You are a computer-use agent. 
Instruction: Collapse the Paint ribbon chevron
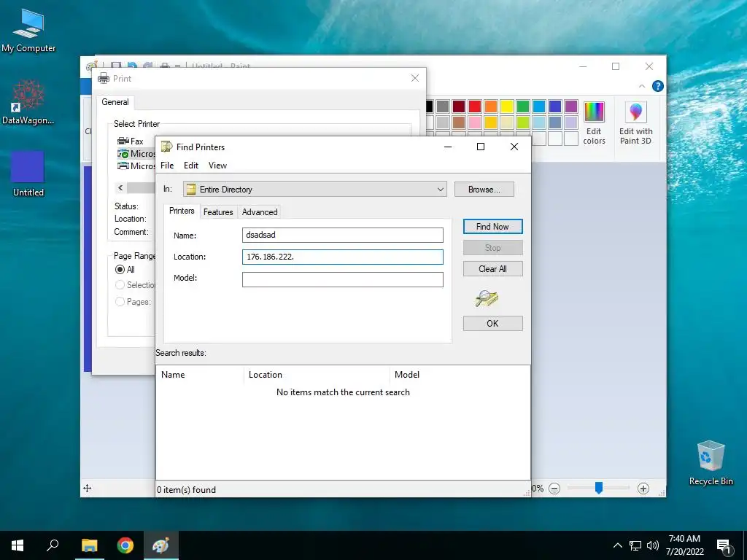[642, 86]
